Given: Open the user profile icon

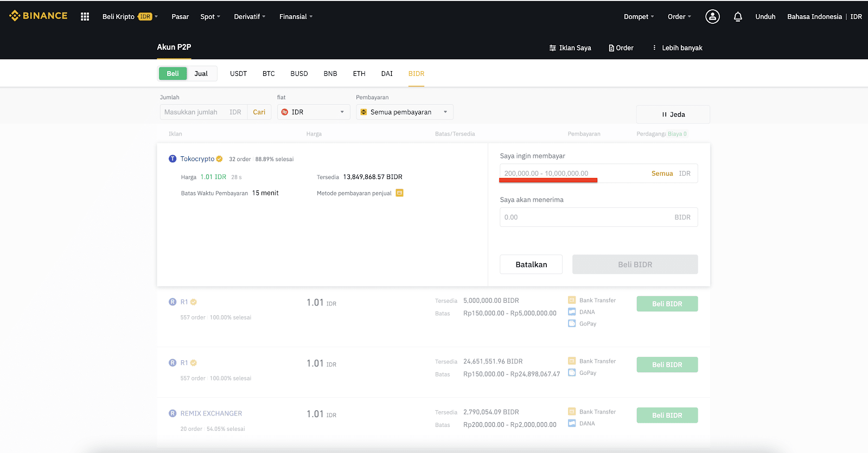Looking at the screenshot, I should coord(712,17).
